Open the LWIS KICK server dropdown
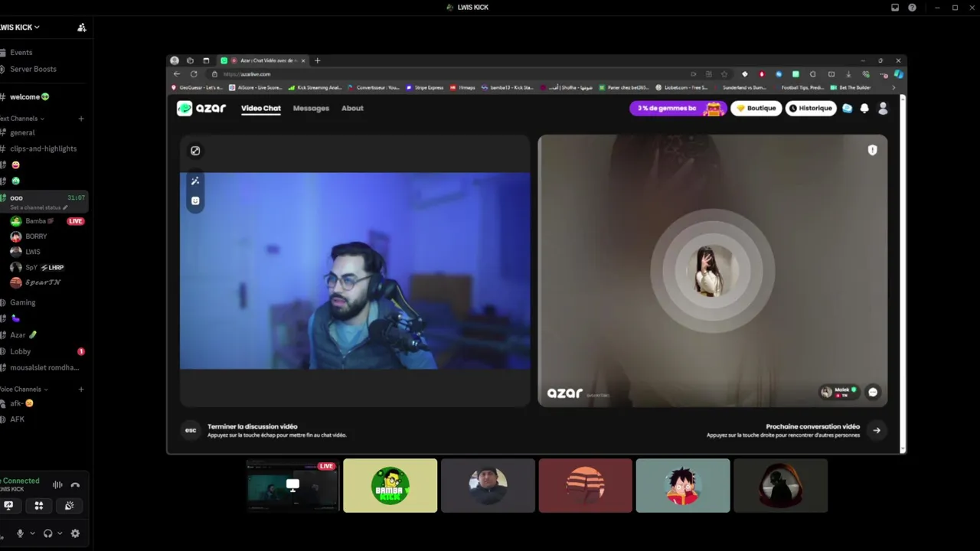 (20, 27)
